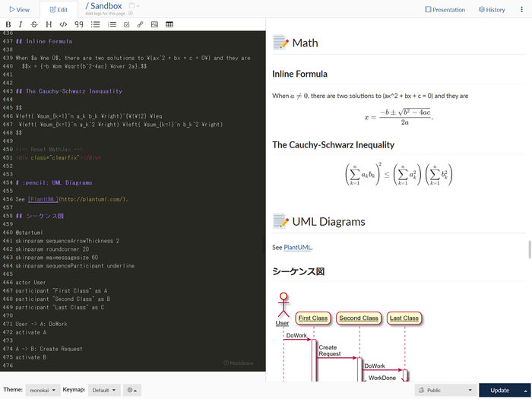The height and width of the screenshot is (399, 532).
Task: Expand editor settings gear menu
Action: [133, 390]
